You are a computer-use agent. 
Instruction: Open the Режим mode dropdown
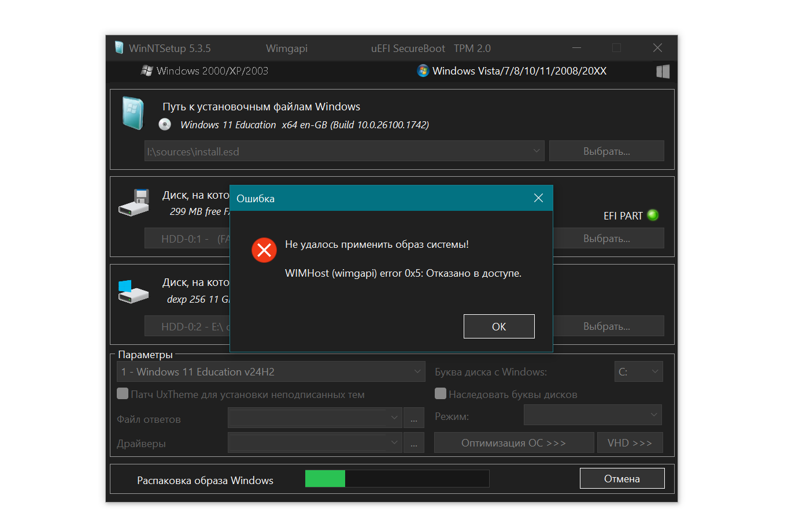point(593,415)
